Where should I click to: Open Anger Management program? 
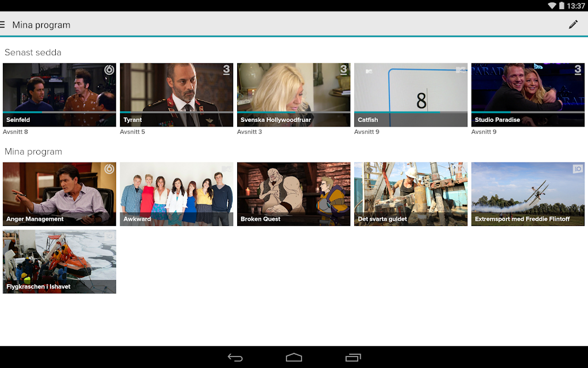coord(59,194)
